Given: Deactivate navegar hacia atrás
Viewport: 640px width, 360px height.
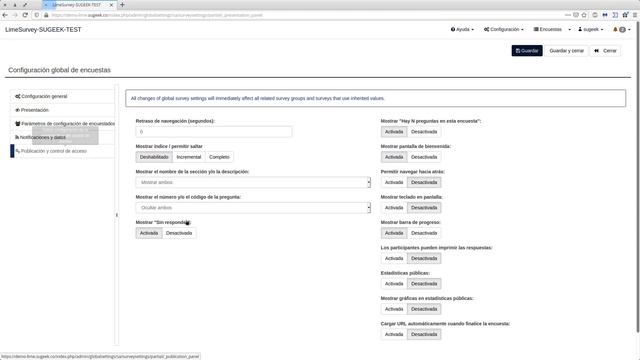Looking at the screenshot, I should pyautogui.click(x=424, y=182).
